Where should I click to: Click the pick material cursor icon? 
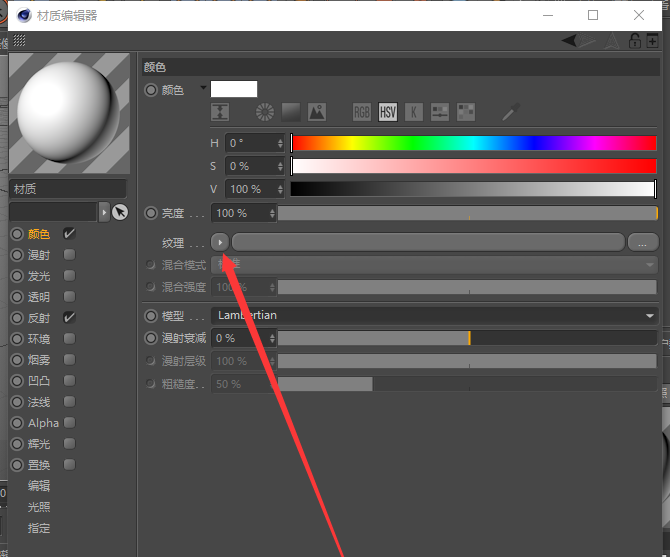click(x=120, y=212)
